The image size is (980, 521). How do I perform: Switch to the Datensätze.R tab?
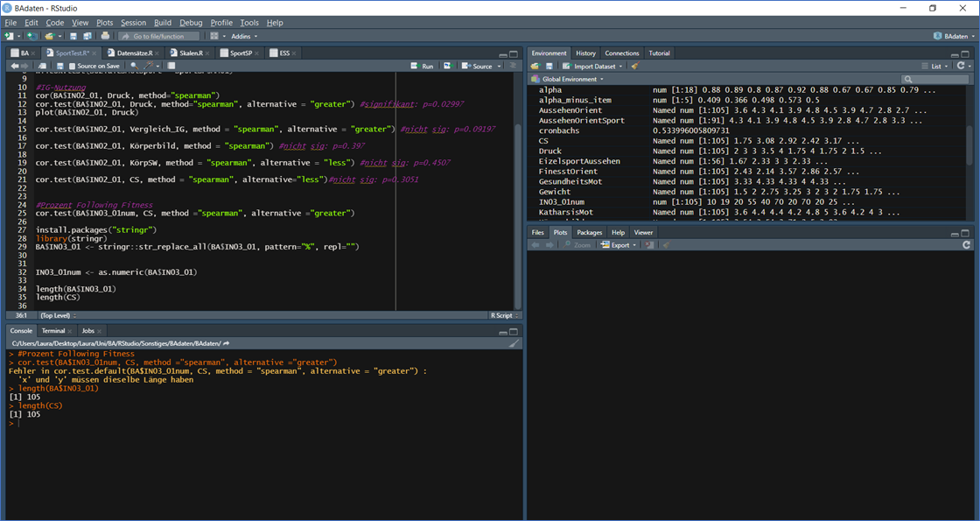(134, 53)
